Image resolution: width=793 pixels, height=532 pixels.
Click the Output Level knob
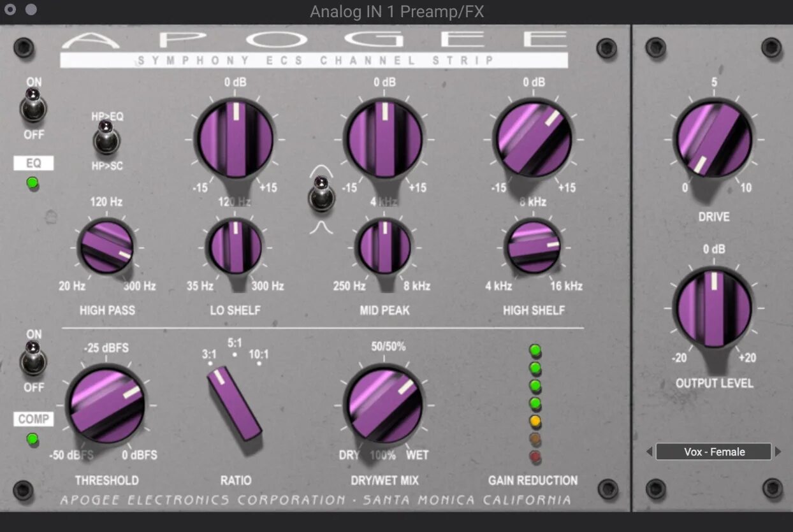714,308
